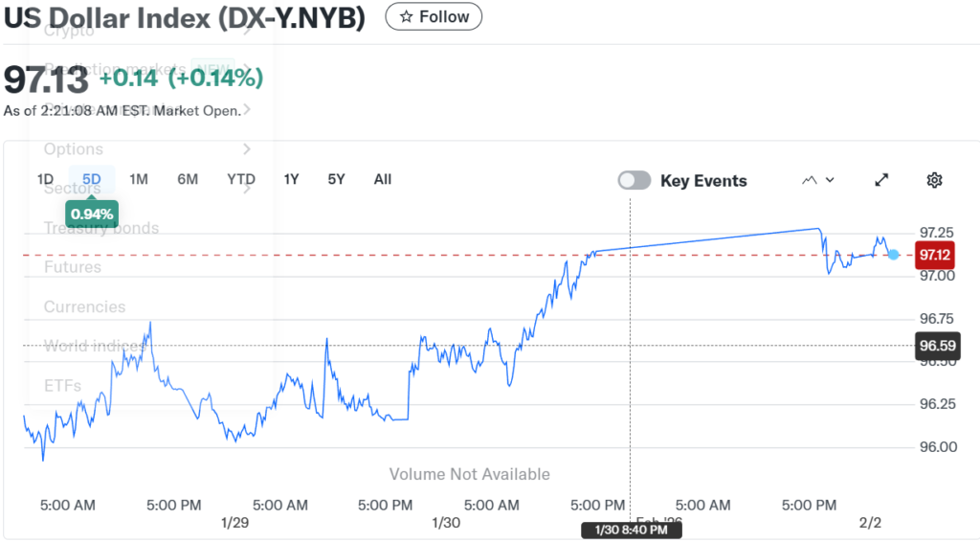Open the chart type dropdown

(x=818, y=180)
